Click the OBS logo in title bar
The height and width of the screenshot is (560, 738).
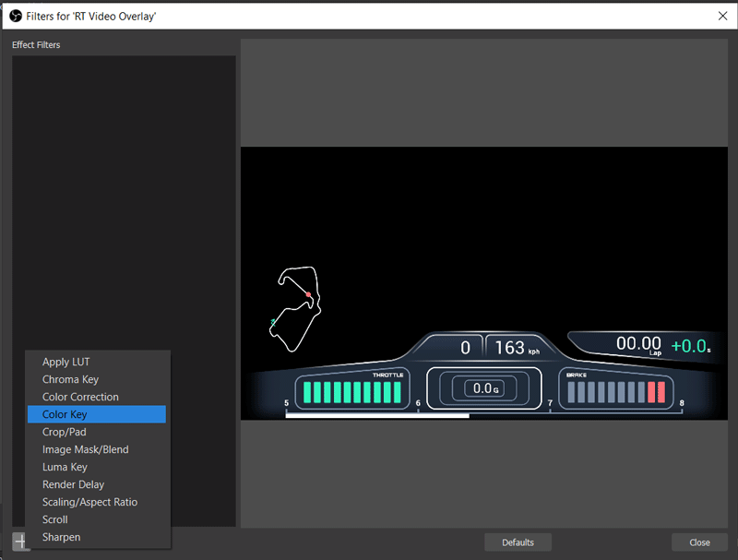pyautogui.click(x=14, y=15)
